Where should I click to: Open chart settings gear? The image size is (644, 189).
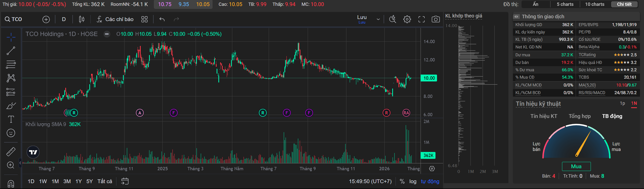pyautogui.click(x=407, y=19)
